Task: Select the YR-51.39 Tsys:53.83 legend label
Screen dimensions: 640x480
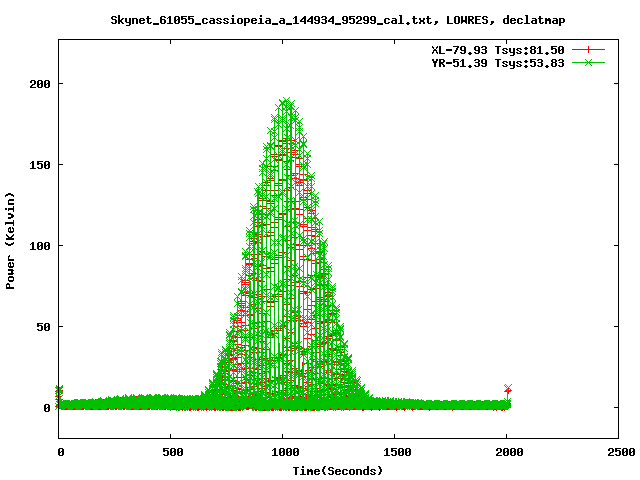Action: [499, 62]
